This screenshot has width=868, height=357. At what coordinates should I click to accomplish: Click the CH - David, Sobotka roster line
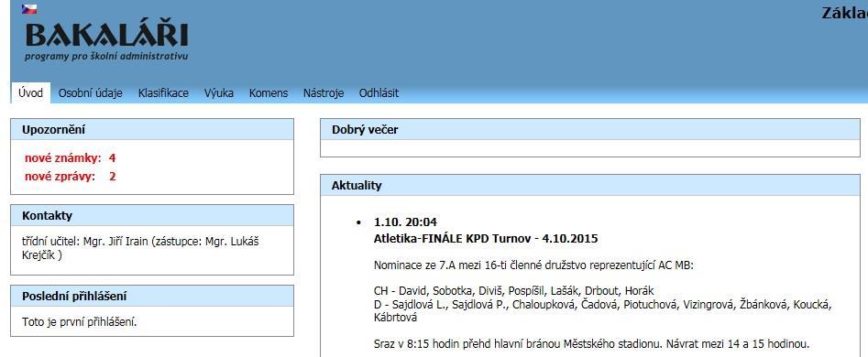514,291
